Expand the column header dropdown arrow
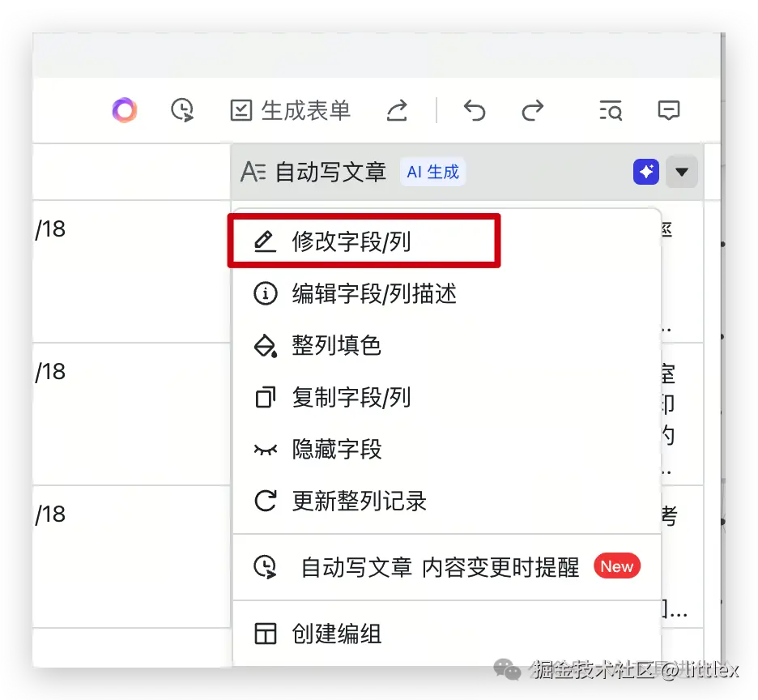 (x=681, y=171)
